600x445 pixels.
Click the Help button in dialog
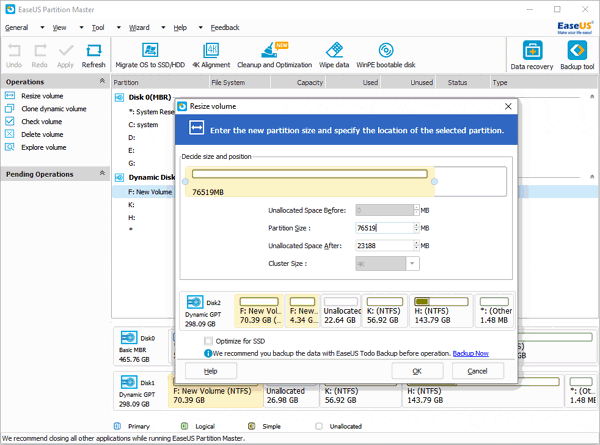pos(211,371)
